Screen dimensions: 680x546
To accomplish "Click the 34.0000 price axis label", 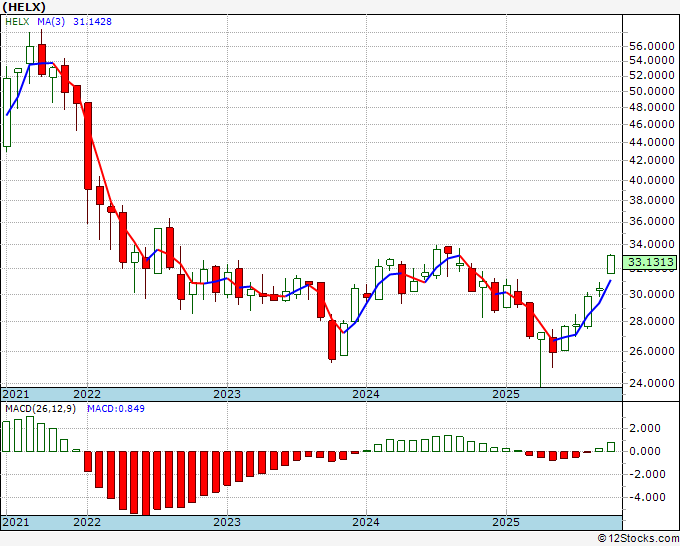I will pos(651,245).
